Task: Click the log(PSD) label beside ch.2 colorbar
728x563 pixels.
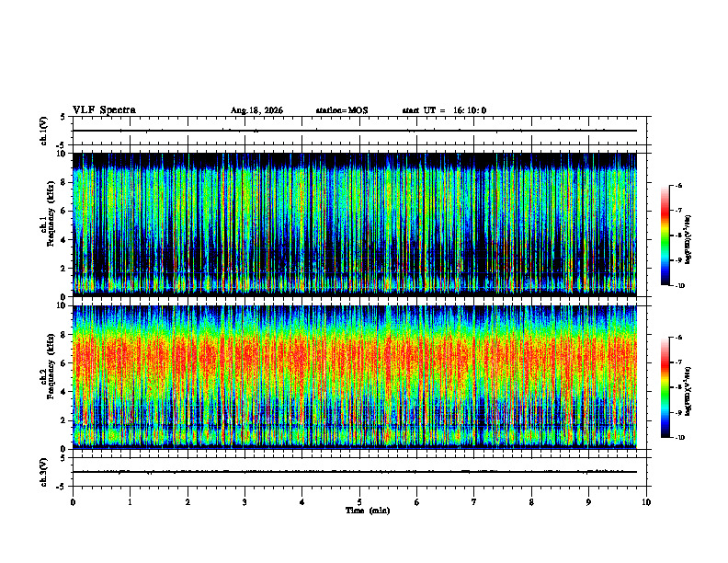Action: click(688, 392)
